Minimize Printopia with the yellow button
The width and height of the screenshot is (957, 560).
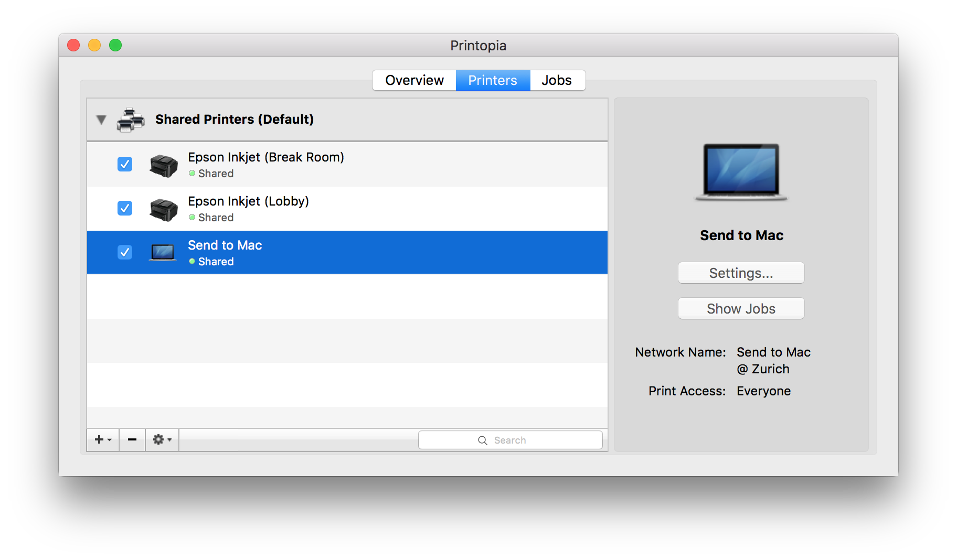click(94, 46)
